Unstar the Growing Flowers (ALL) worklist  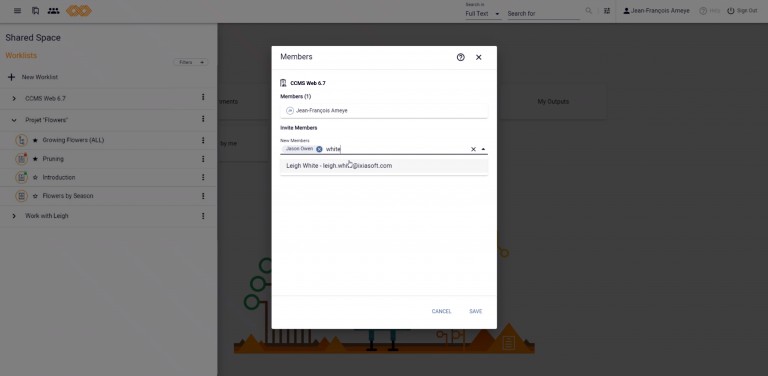pos(35,140)
